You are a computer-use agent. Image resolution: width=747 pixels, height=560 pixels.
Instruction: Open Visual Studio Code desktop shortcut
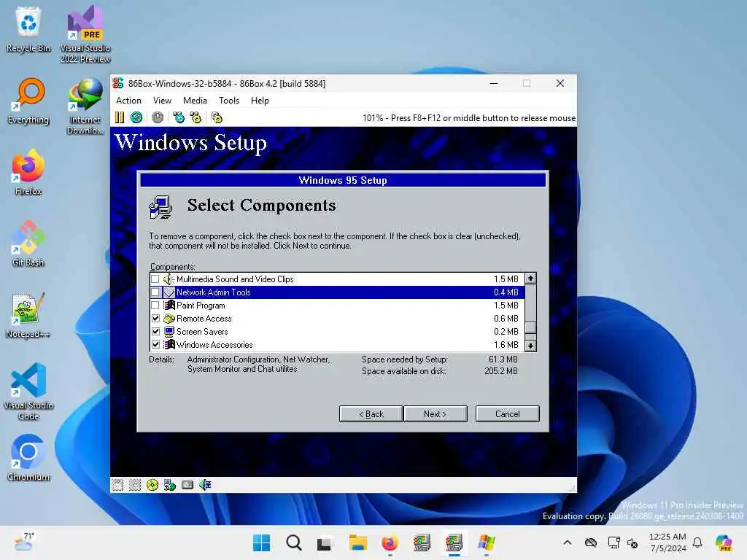tap(28, 392)
